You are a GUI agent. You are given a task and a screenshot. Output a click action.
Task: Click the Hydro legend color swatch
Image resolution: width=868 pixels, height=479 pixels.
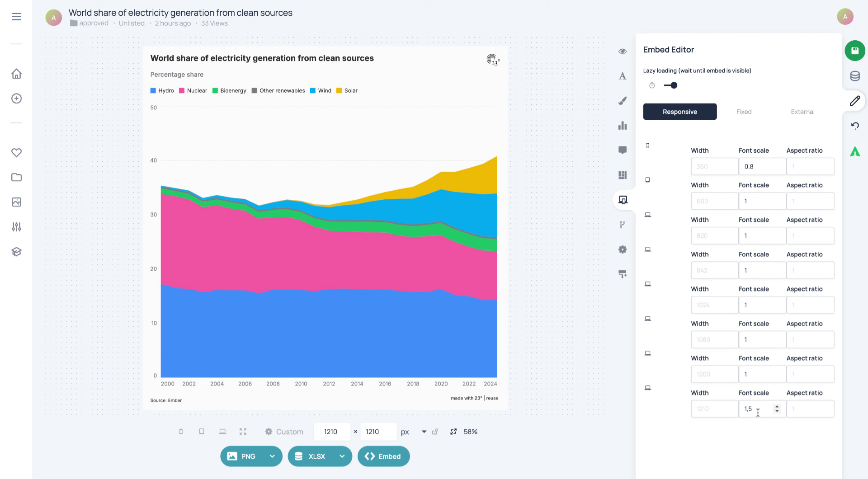pyautogui.click(x=153, y=90)
